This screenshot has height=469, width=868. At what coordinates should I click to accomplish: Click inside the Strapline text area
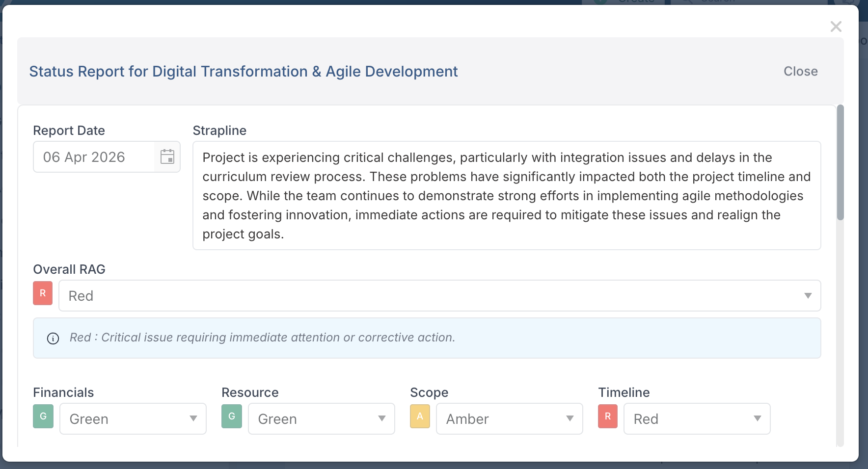coord(507,196)
